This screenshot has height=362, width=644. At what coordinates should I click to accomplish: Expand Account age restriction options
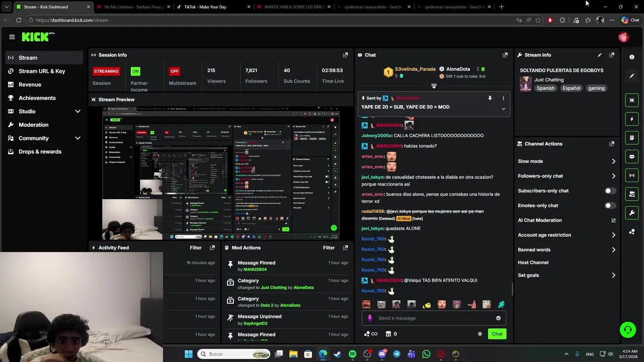pyautogui.click(x=613, y=235)
